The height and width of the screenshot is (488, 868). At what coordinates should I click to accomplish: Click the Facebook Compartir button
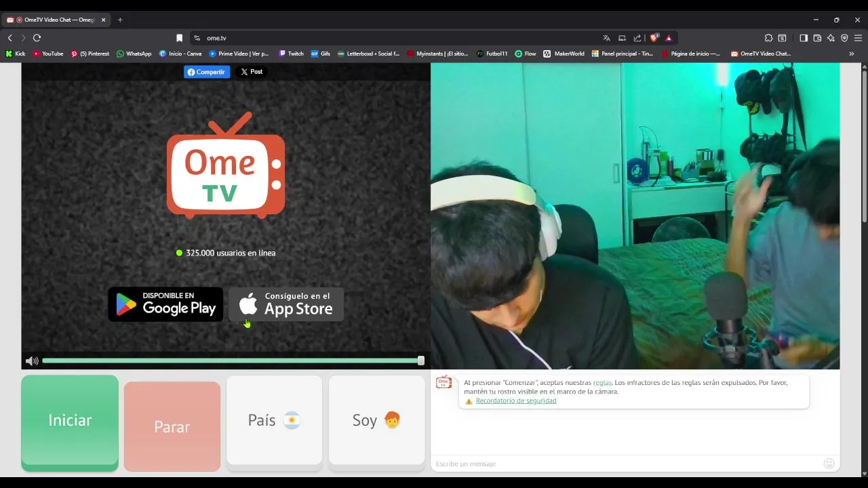207,72
